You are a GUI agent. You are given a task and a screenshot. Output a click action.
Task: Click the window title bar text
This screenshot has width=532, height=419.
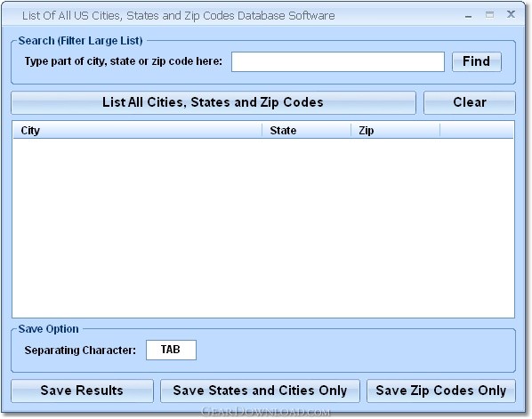pyautogui.click(x=179, y=16)
